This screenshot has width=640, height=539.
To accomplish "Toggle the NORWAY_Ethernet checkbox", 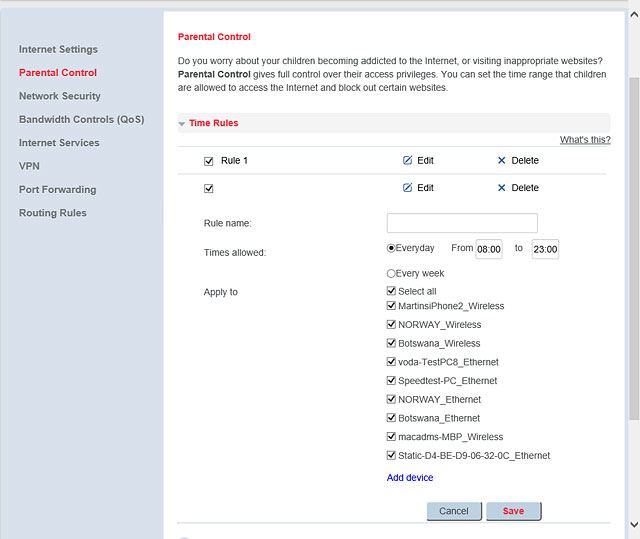I will (x=391, y=399).
